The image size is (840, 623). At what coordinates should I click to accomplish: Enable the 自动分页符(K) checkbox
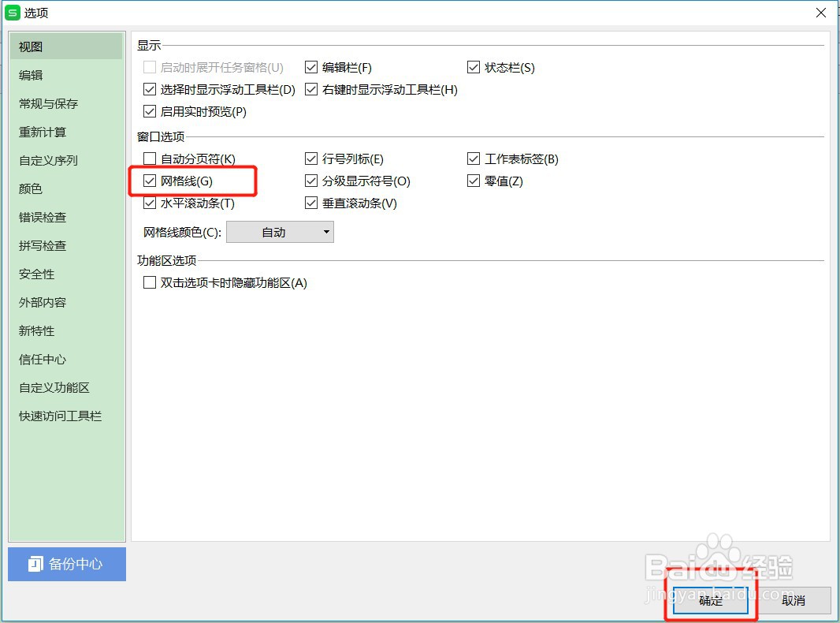click(150, 159)
